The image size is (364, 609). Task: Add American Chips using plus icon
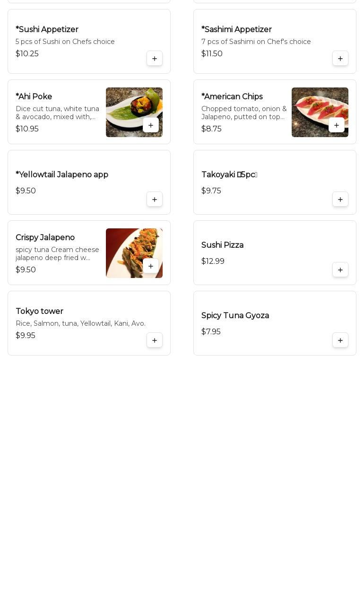pos(337,125)
